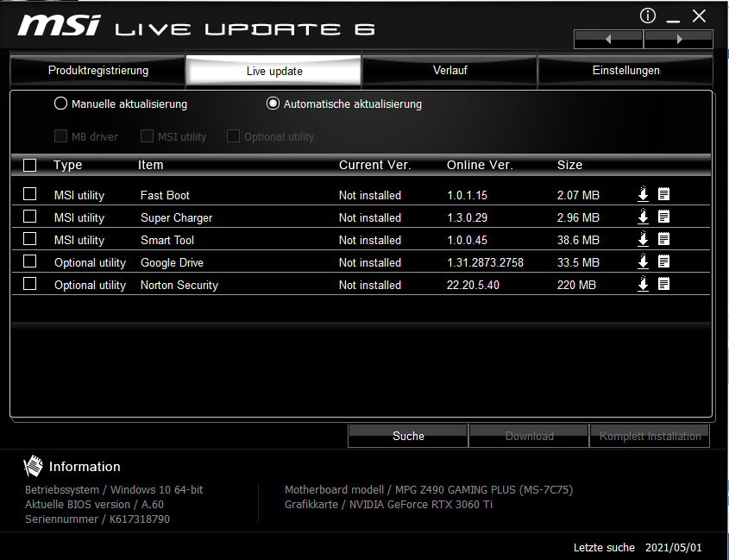
Task: Open the info document icon for Google Drive
Action: [664, 261]
